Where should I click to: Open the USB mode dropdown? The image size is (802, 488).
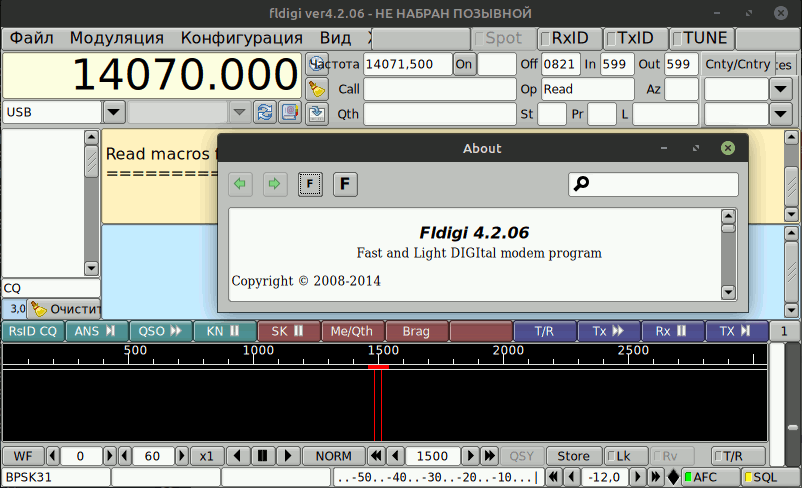[114, 112]
